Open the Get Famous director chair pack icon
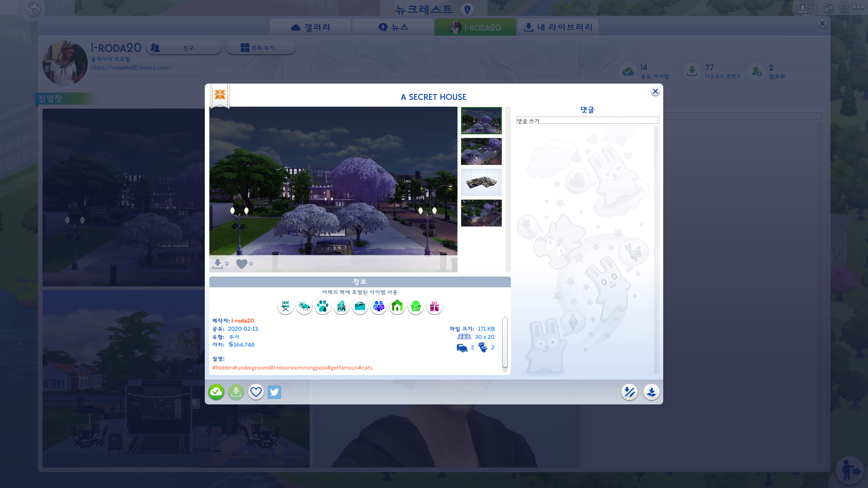The width and height of the screenshot is (868, 488). pyautogui.click(x=286, y=307)
